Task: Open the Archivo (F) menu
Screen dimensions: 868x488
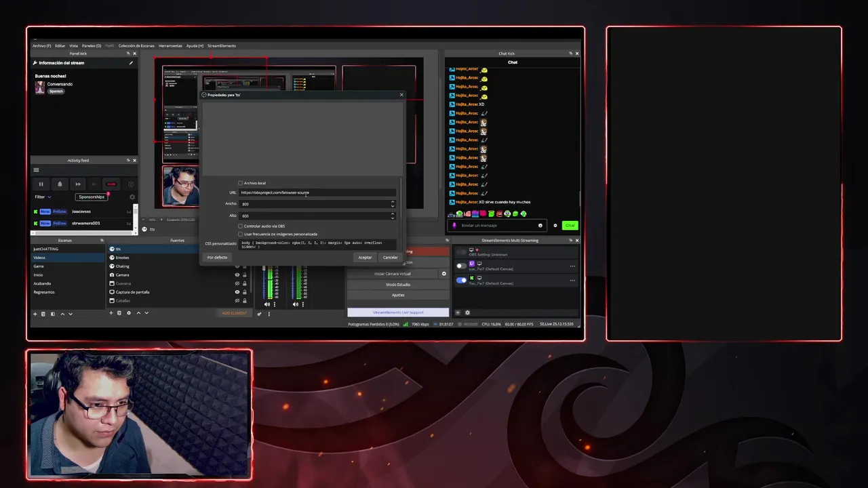Action: (42, 45)
